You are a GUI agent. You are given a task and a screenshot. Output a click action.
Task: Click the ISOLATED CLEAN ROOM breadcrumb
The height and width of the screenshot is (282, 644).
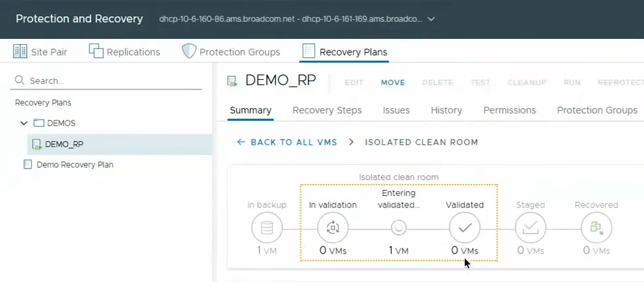point(421,142)
